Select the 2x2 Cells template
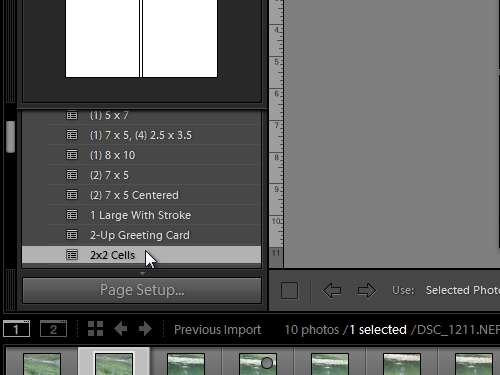 [142, 255]
